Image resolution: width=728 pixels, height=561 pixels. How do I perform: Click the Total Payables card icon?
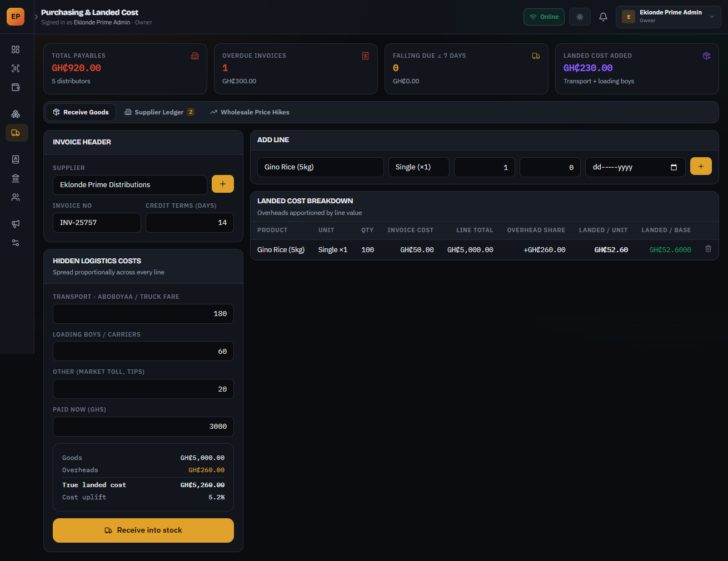point(195,56)
